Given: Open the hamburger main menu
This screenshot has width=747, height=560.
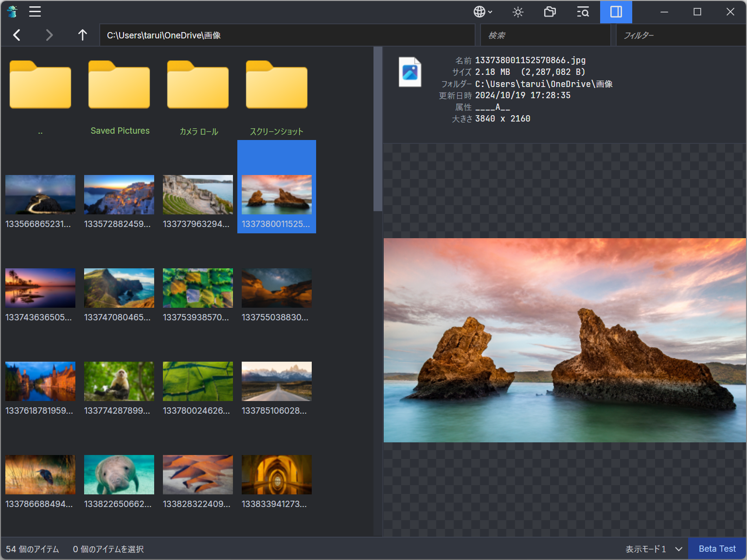Looking at the screenshot, I should [35, 12].
